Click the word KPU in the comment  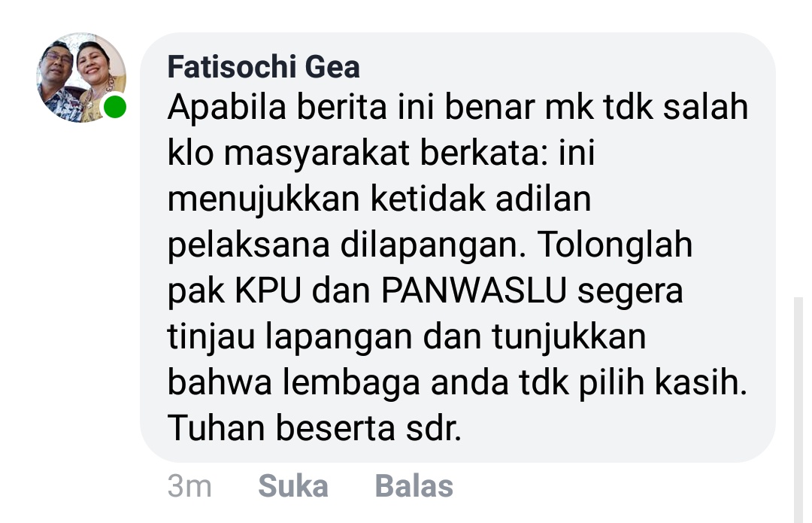pyautogui.click(x=268, y=290)
